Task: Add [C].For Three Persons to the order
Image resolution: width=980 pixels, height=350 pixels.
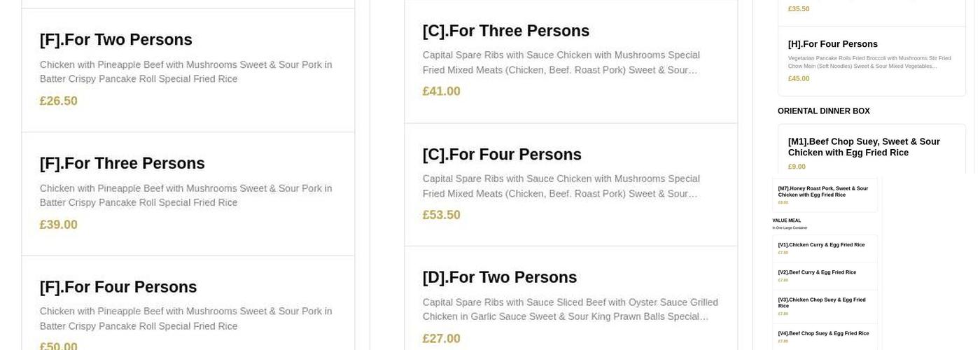Action: [x=506, y=31]
